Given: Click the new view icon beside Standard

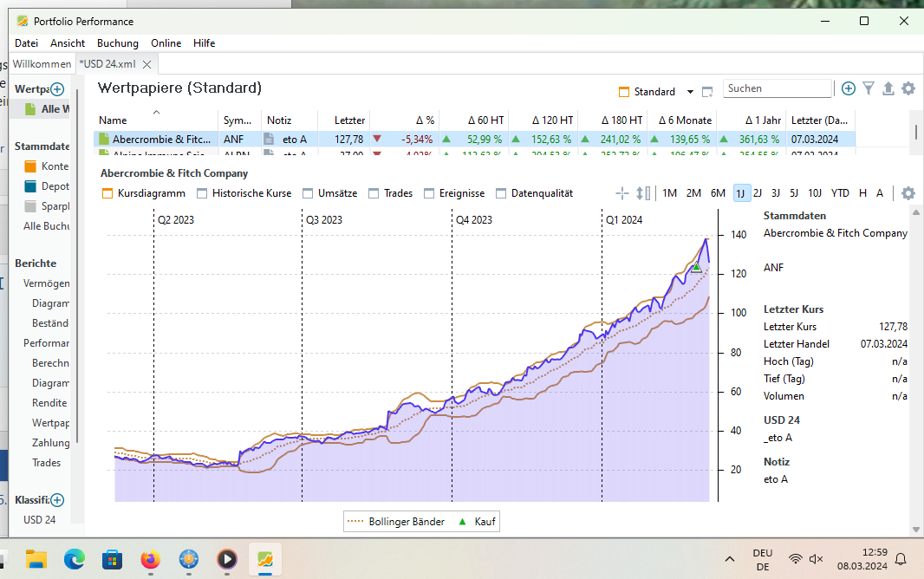Looking at the screenshot, I should click(707, 92).
